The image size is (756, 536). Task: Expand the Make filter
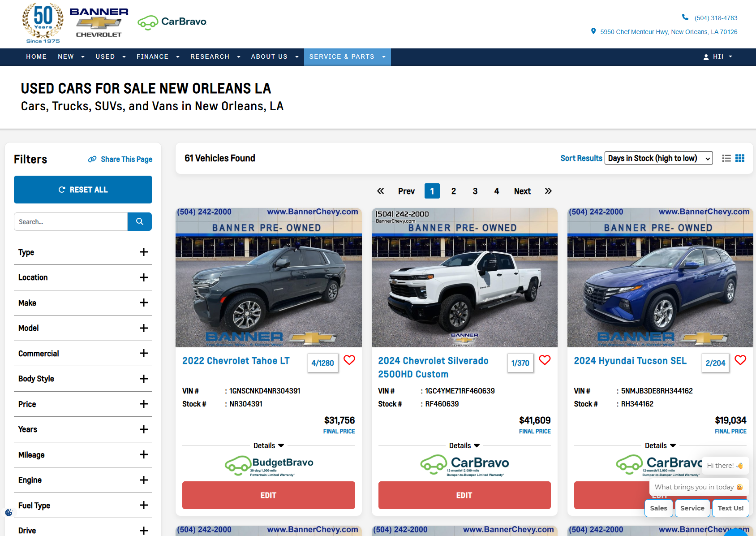83,303
